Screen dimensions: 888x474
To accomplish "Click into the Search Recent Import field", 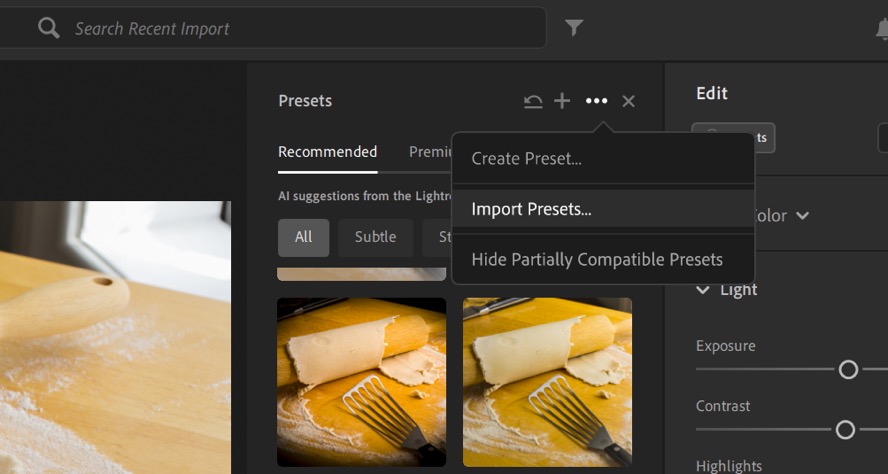I will (x=300, y=28).
